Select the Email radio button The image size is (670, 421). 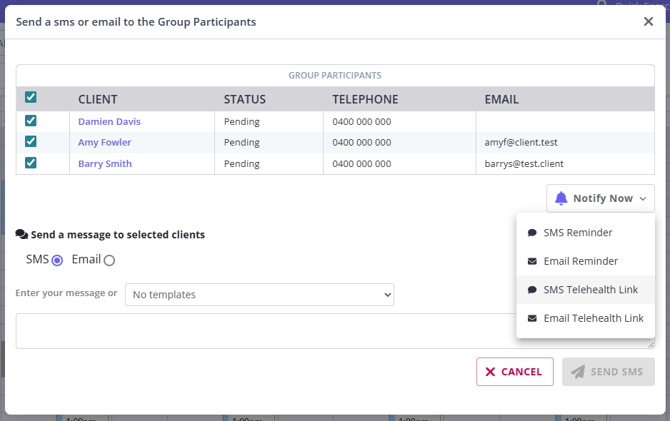click(x=109, y=260)
